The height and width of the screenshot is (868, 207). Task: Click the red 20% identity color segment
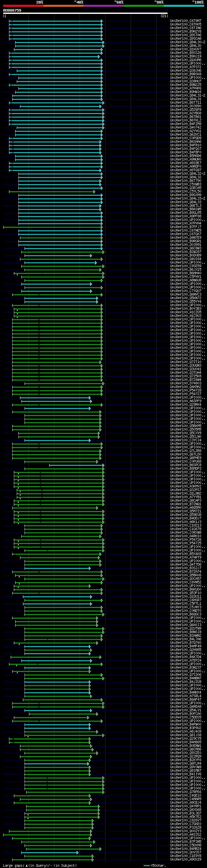click(23, 6)
